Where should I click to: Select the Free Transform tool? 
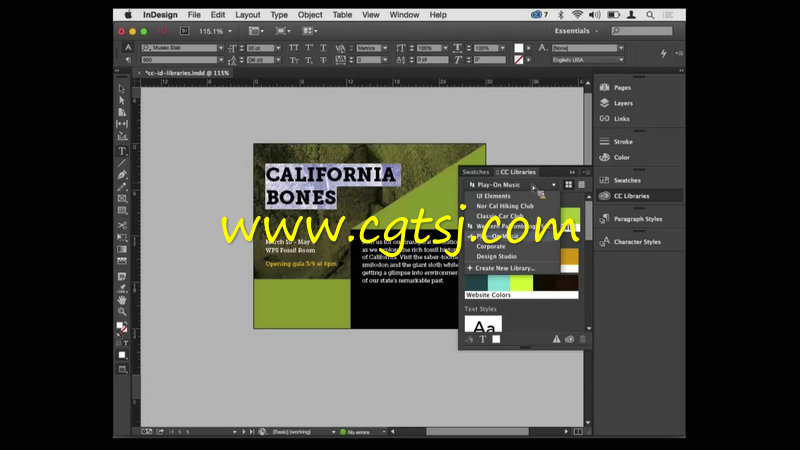(121, 237)
